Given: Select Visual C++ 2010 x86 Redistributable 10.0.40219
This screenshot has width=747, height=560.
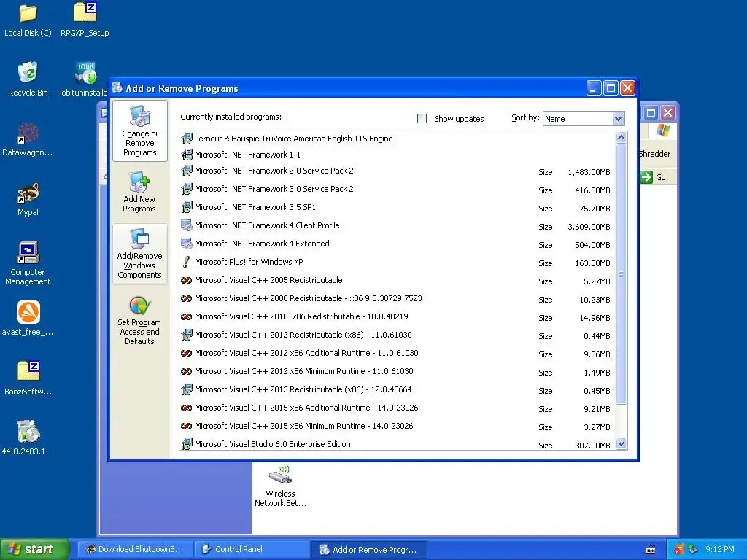Looking at the screenshot, I should (397, 316).
